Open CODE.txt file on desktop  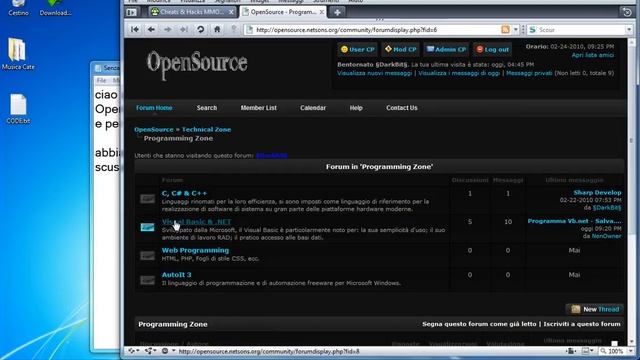[18, 109]
